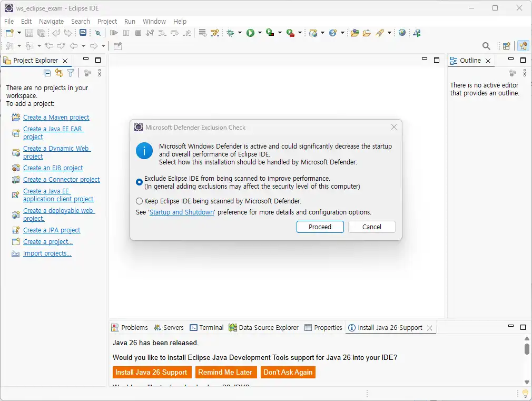Image resolution: width=532 pixels, height=401 pixels.
Task: Click the Project Explorer filter funnel icon
Action: coord(71,73)
